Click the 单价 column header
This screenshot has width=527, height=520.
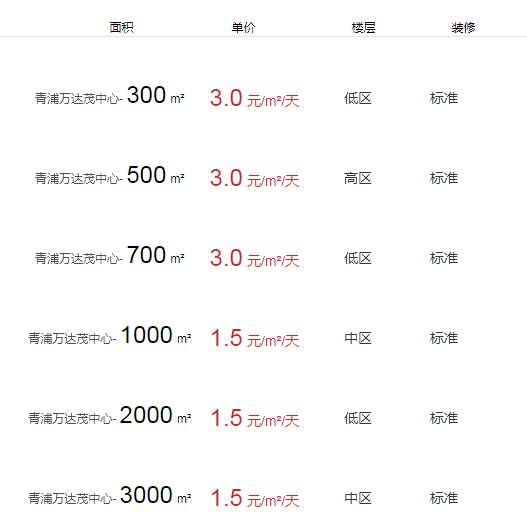click(x=243, y=28)
